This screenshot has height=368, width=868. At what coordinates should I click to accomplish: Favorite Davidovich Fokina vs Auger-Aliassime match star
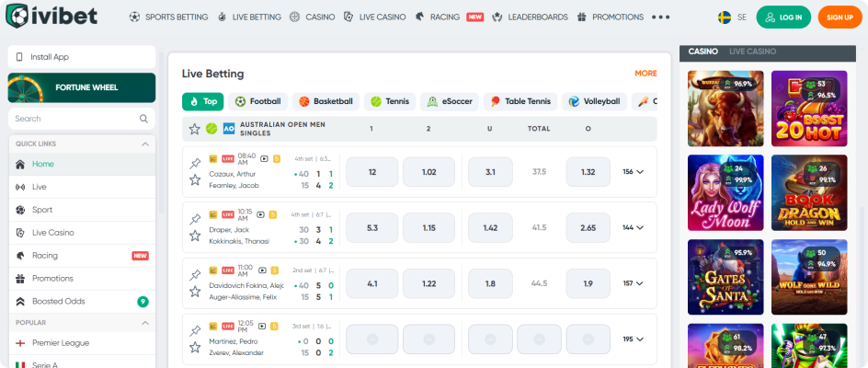195,292
